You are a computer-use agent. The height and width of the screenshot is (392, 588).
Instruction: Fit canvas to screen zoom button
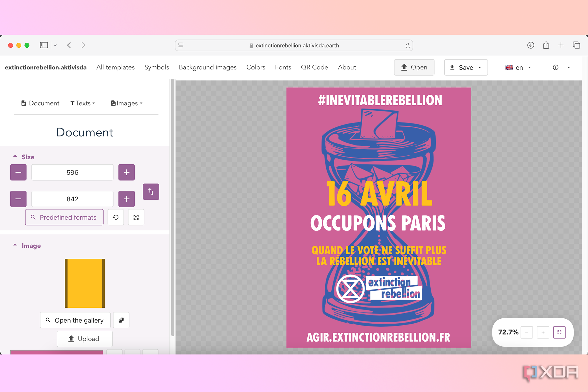click(x=559, y=332)
